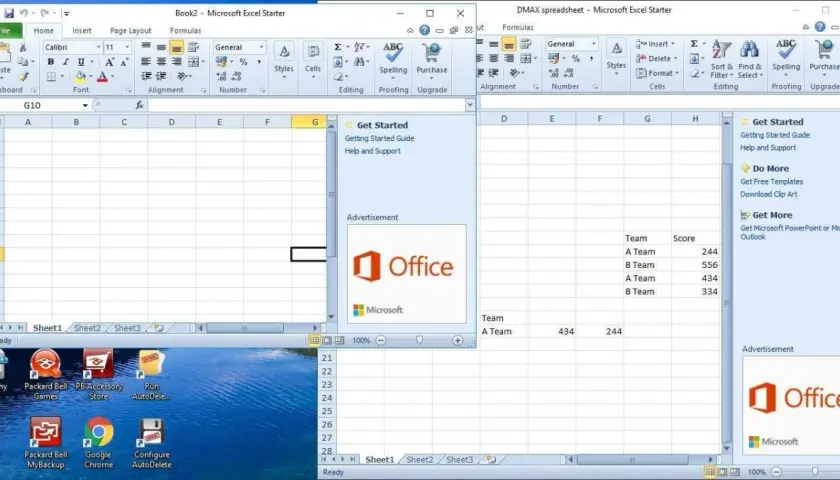Viewport: 840px width, 480px height.
Task: Click zoom out minus in Book2 status bar
Action: pyautogui.click(x=381, y=340)
